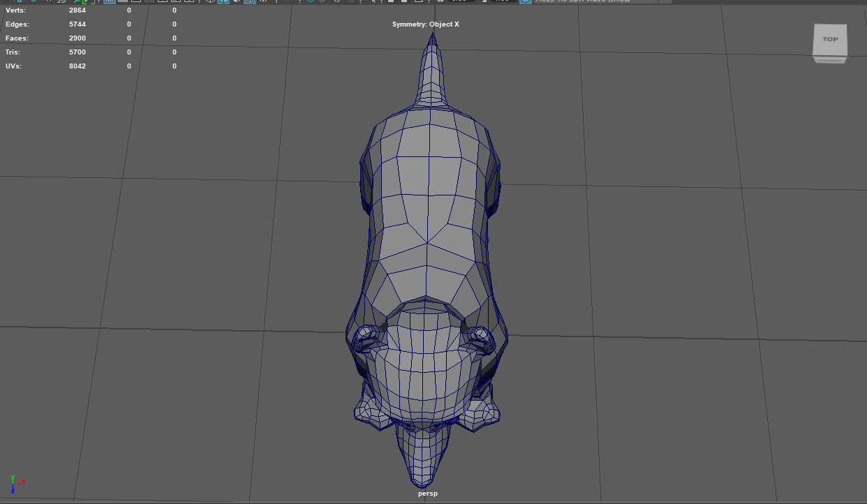This screenshot has height=504, width=867.
Task: Click the tris count value 5700
Action: [77, 52]
